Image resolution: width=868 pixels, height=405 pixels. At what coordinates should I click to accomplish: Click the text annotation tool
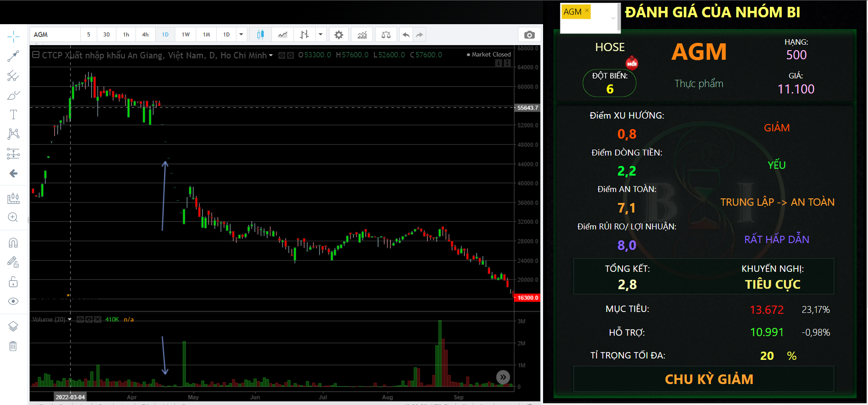pos(13,114)
